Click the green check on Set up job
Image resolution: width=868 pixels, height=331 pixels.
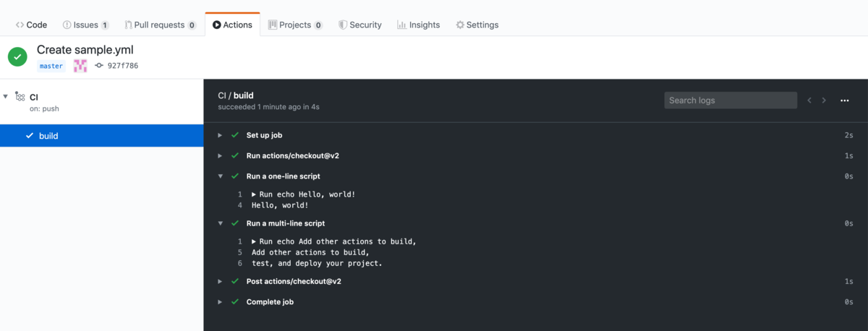pyautogui.click(x=235, y=135)
